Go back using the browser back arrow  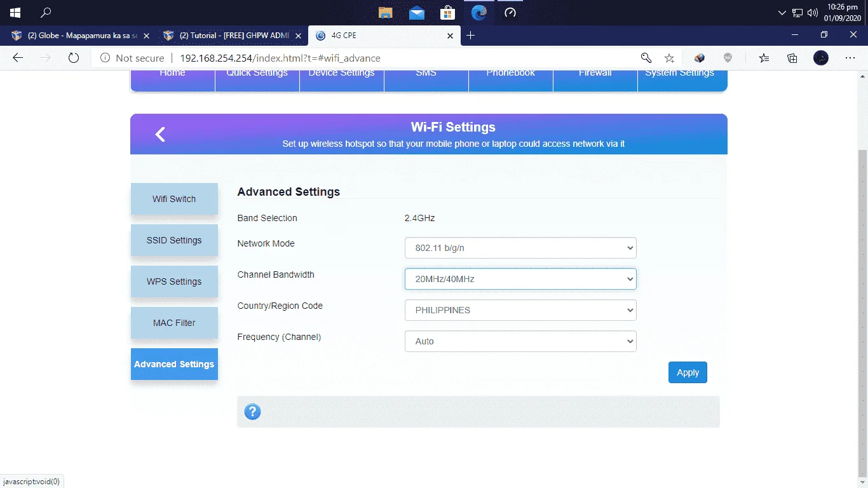(x=18, y=58)
